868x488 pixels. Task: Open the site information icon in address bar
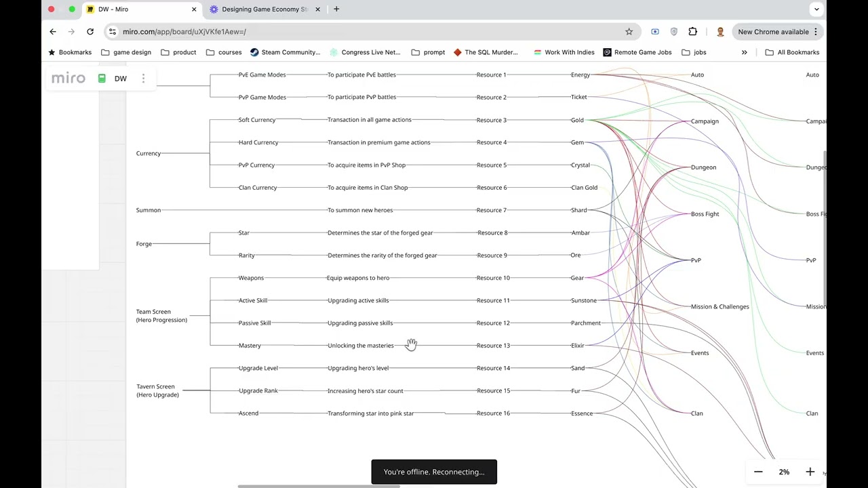(113, 32)
